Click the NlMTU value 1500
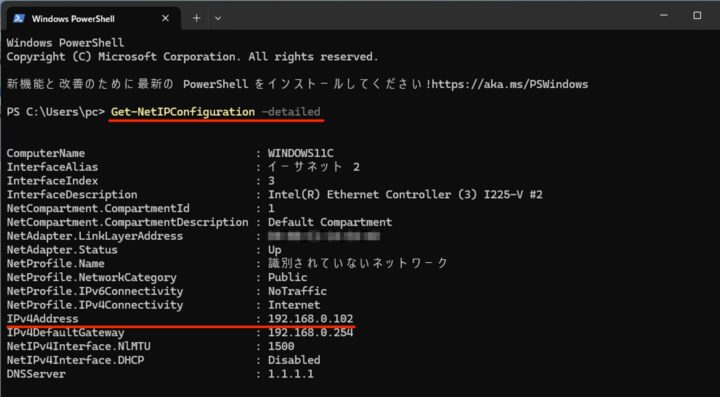The height and width of the screenshot is (397, 720). tap(281, 346)
